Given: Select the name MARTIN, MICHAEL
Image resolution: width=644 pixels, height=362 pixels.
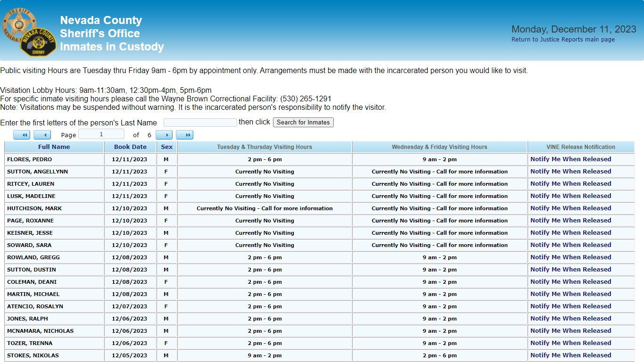Looking at the screenshot, I should 33,294.
